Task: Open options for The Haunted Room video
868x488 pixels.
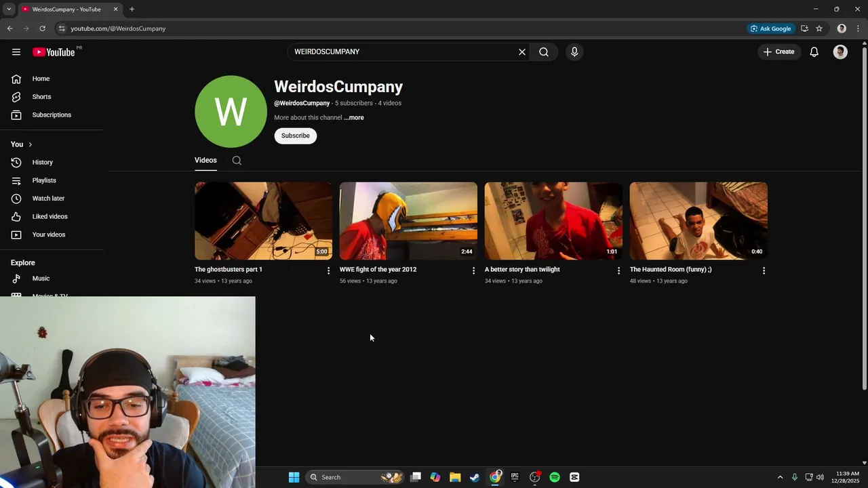Action: pyautogui.click(x=764, y=270)
